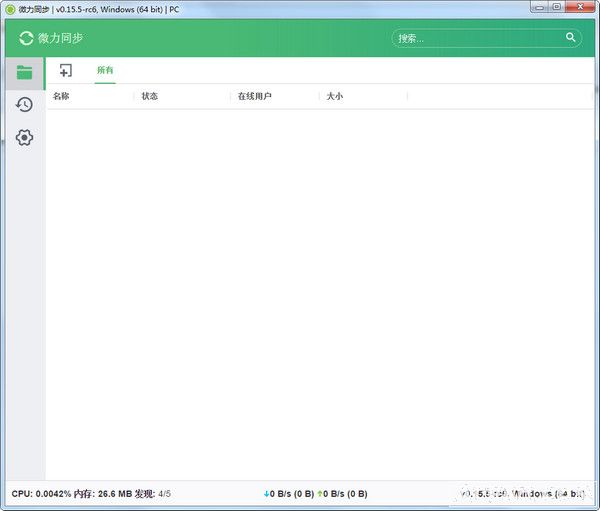
Task: Click the 内存 26.6 MB status text
Action: (x=103, y=494)
